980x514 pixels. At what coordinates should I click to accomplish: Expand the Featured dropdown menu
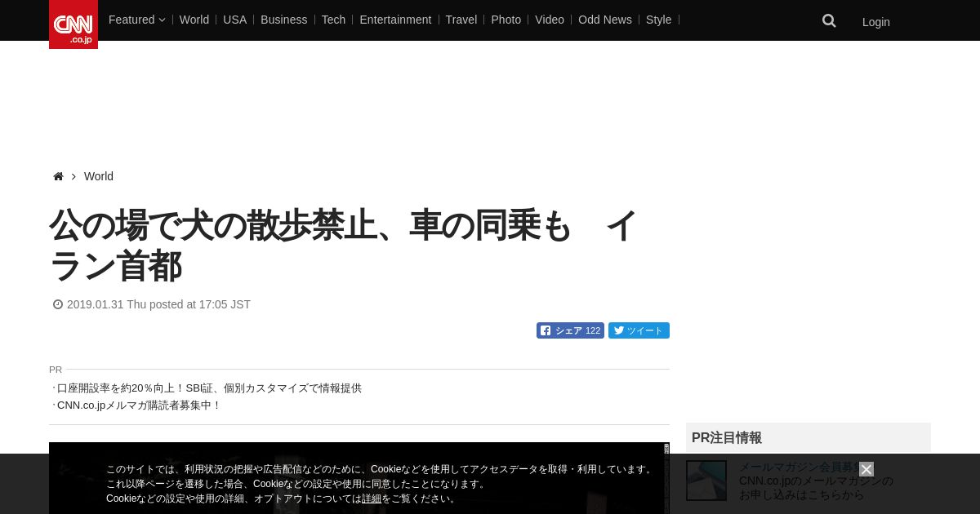[136, 20]
